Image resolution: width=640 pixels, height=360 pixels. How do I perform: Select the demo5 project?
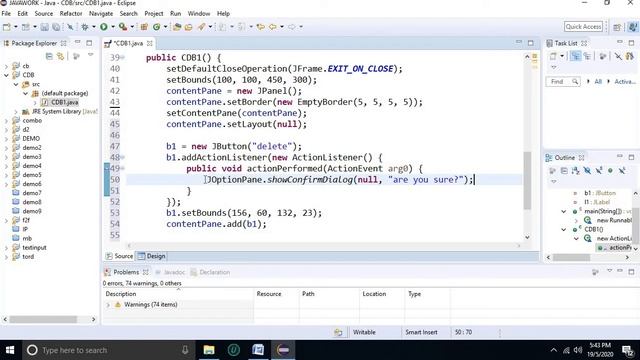32,175
